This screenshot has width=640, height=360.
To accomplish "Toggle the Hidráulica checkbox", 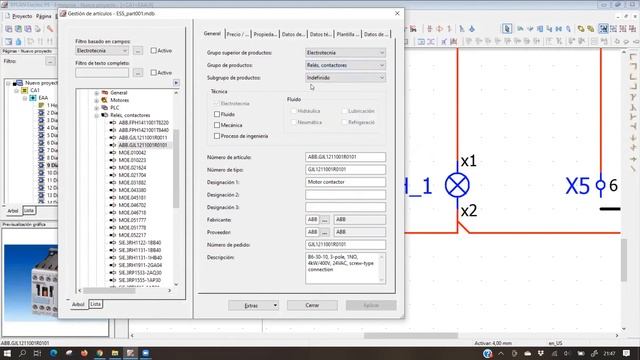I will point(293,111).
